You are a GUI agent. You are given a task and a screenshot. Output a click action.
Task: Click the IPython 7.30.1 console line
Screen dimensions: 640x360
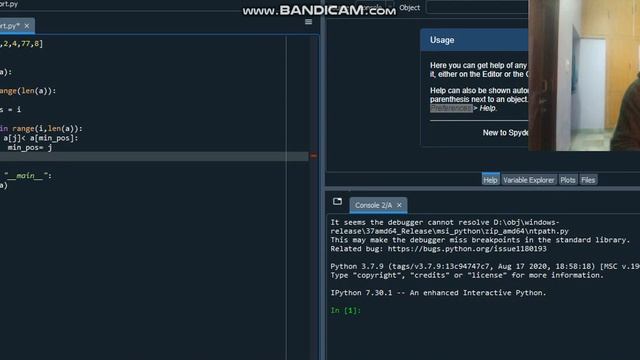pos(438,293)
